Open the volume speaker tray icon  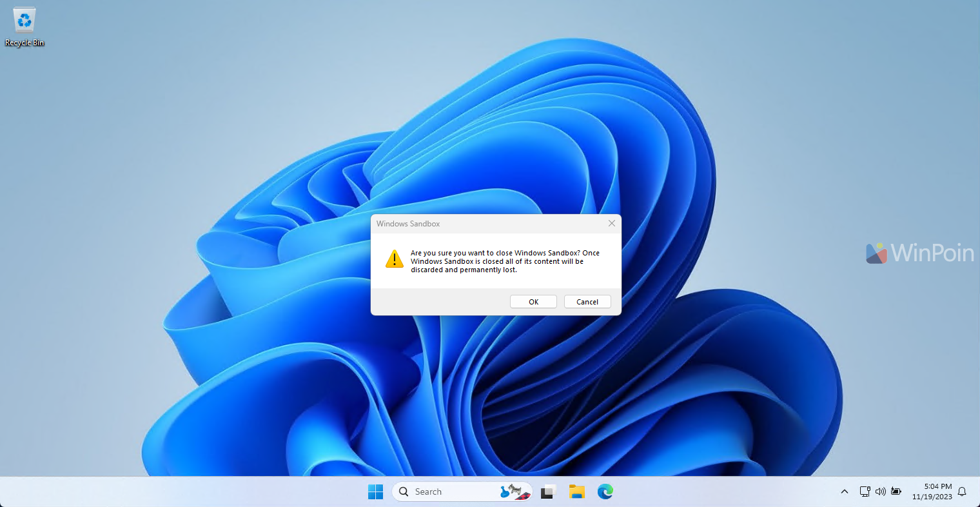coord(881,492)
